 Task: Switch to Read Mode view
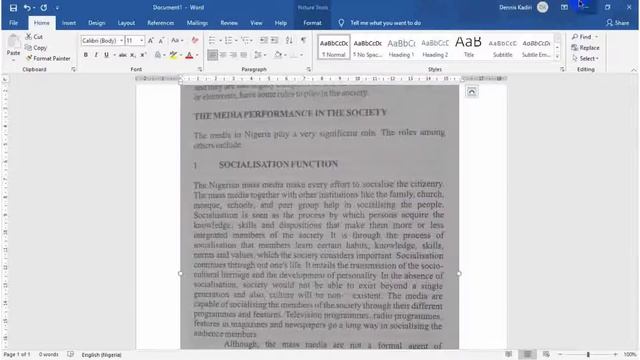(508, 354)
